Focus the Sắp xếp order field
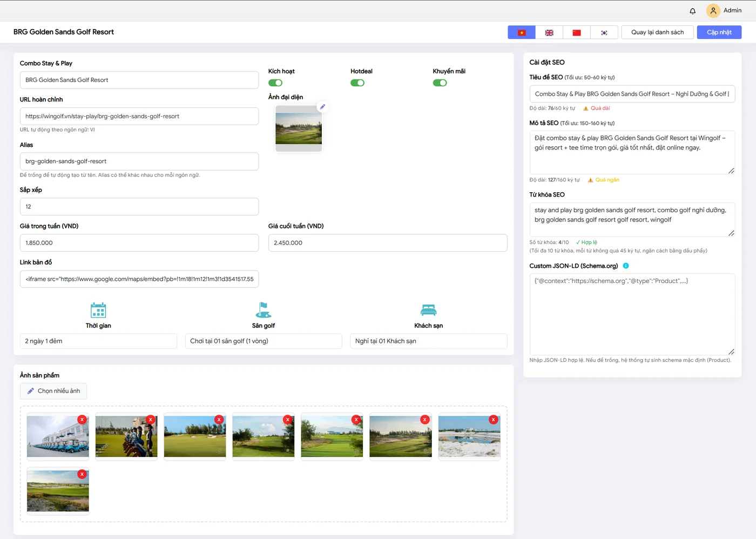The width and height of the screenshot is (756, 539). [x=139, y=206]
